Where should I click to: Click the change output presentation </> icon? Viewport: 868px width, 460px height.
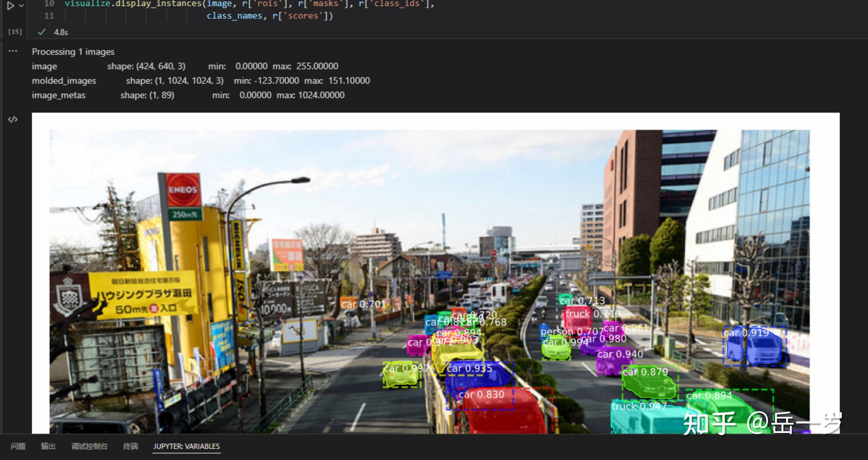(13, 119)
